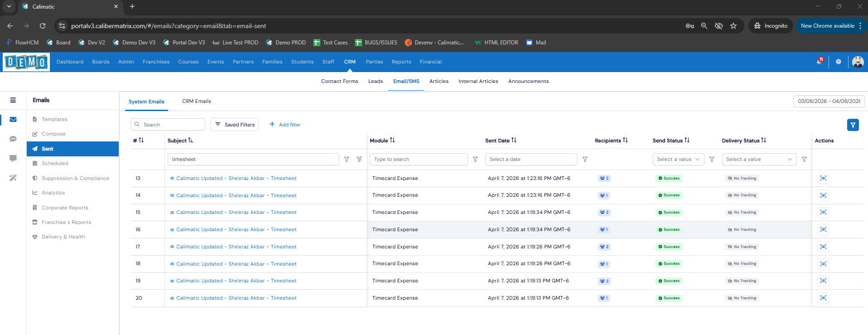Open the Reports menu in top navigation
This screenshot has height=335, width=868.
pos(401,62)
